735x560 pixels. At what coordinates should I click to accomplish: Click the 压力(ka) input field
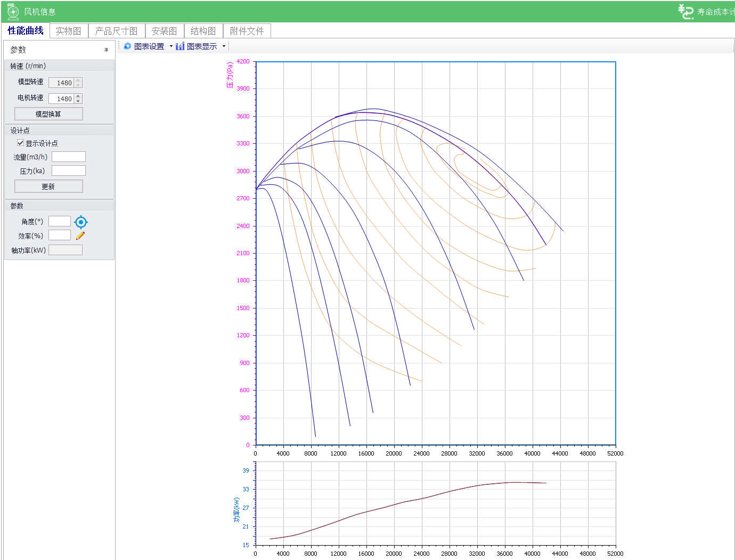coord(69,171)
